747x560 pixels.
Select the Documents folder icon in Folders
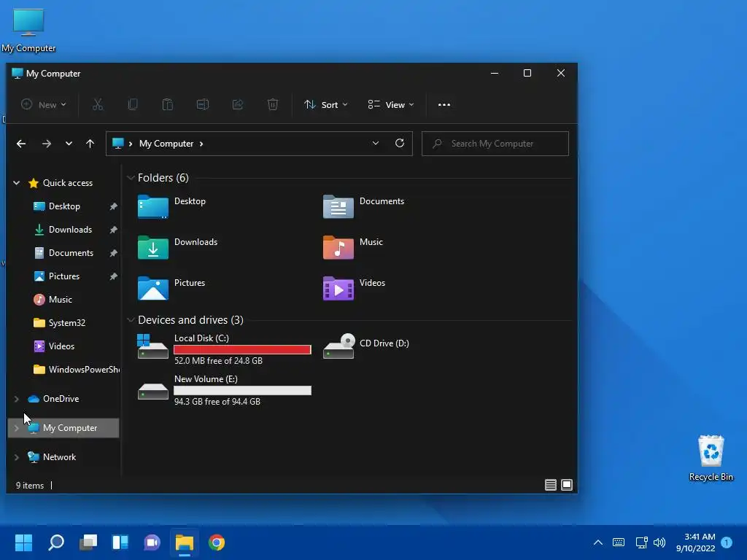point(338,206)
